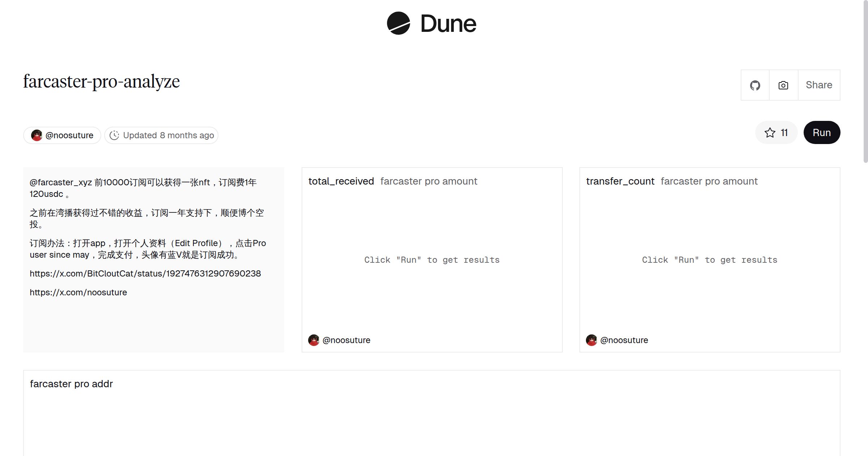Screen dimensions: 868x456
Task: Star the dashboard with star icon
Action: click(770, 133)
